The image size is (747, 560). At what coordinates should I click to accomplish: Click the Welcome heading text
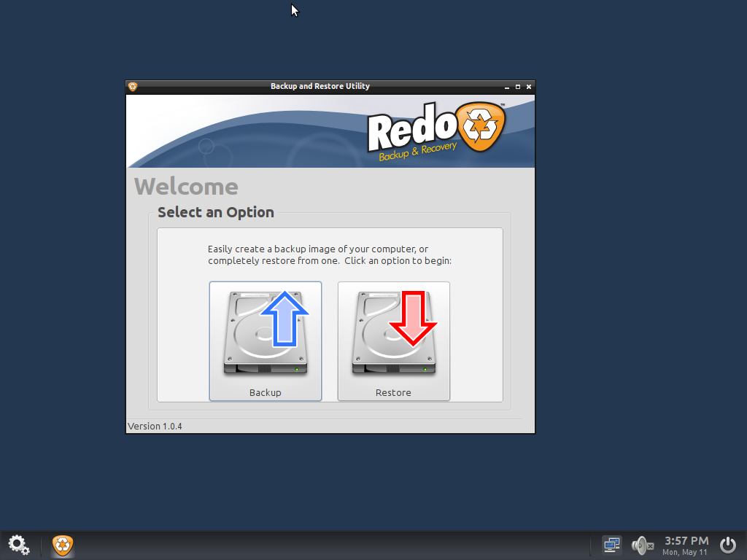coord(186,186)
